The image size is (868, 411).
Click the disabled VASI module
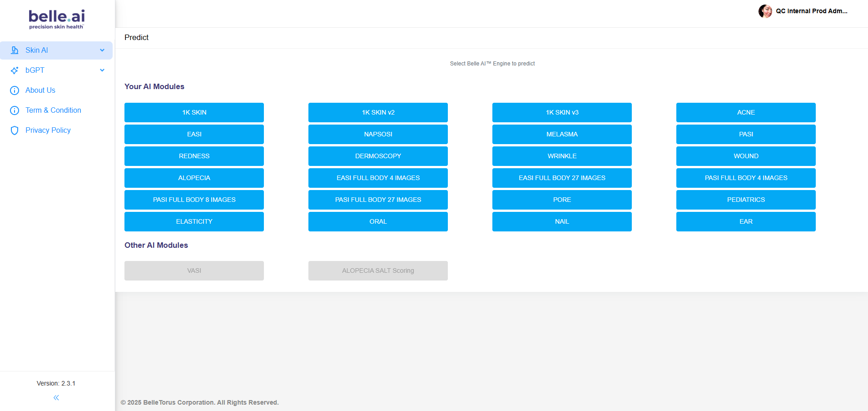pyautogui.click(x=194, y=271)
